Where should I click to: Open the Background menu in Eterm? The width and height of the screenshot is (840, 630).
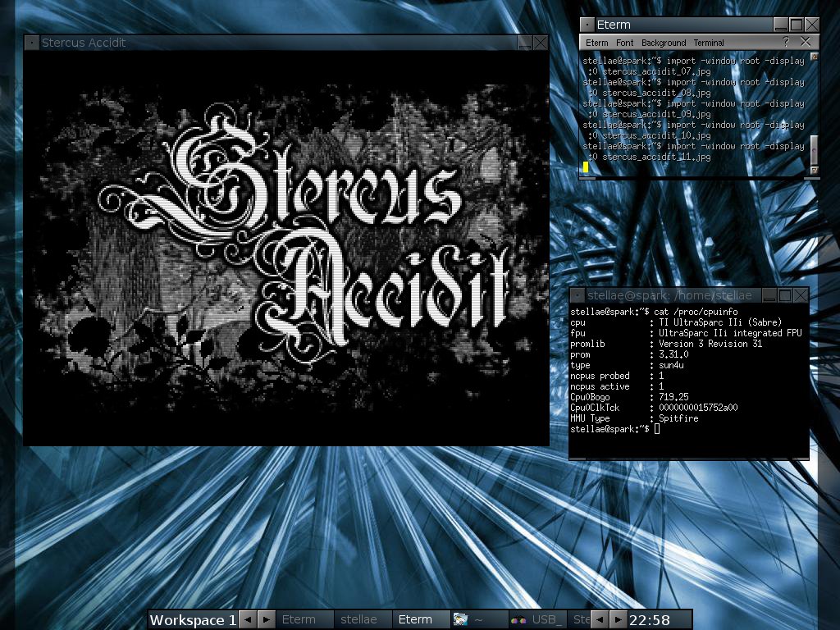(664, 43)
